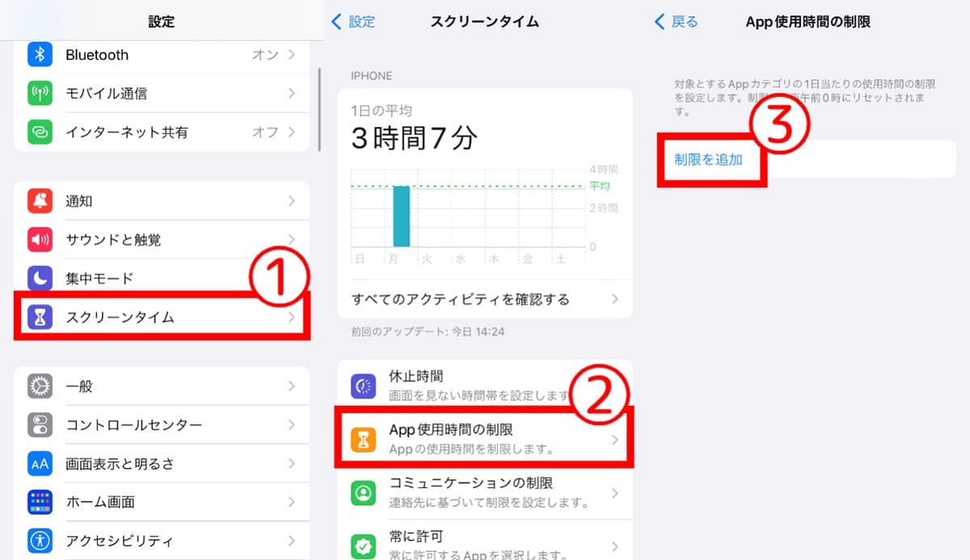Tap the インターネット共有 link icon
The width and height of the screenshot is (970, 560).
pos(40,132)
